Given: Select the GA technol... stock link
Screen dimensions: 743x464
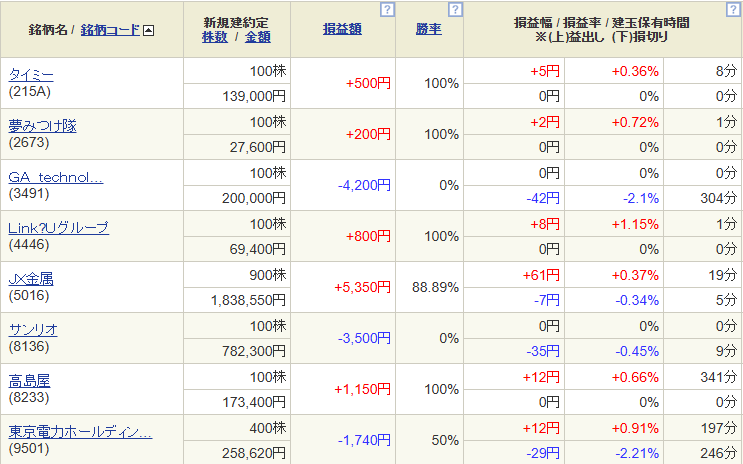Looking at the screenshot, I should [55, 177].
